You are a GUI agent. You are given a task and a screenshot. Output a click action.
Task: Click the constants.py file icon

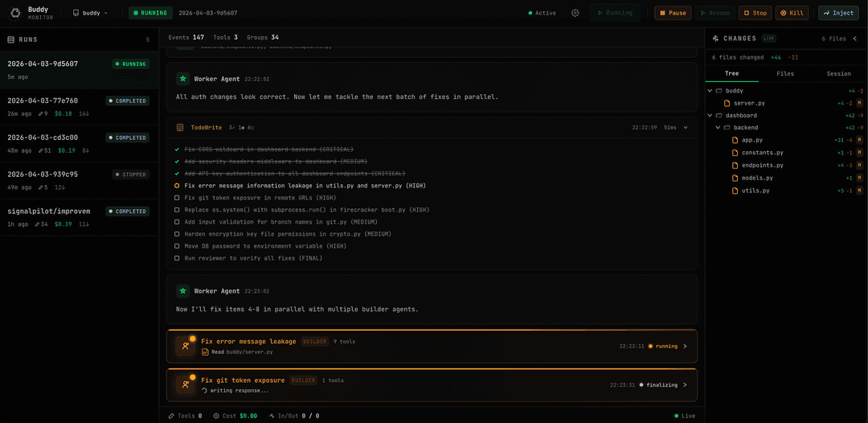click(x=735, y=153)
